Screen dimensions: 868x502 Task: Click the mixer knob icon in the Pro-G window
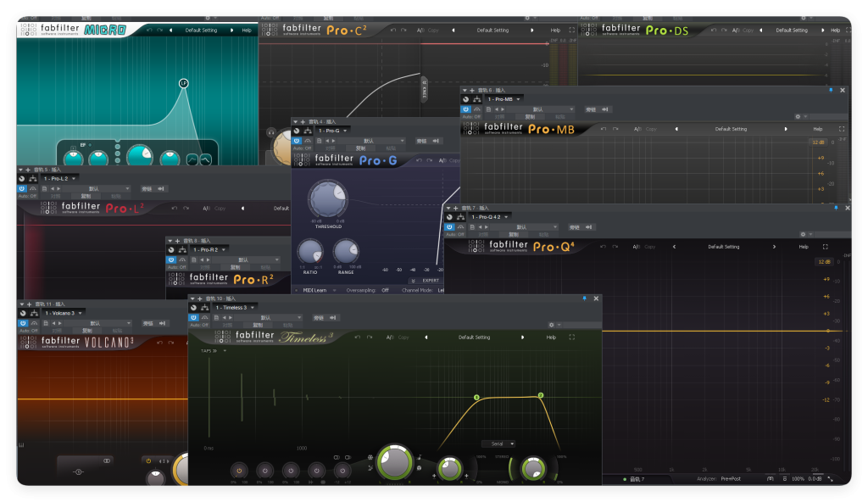click(x=297, y=131)
